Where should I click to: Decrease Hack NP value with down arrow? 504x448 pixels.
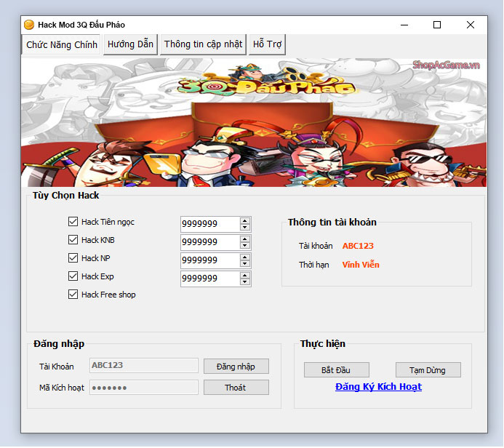[245, 263]
